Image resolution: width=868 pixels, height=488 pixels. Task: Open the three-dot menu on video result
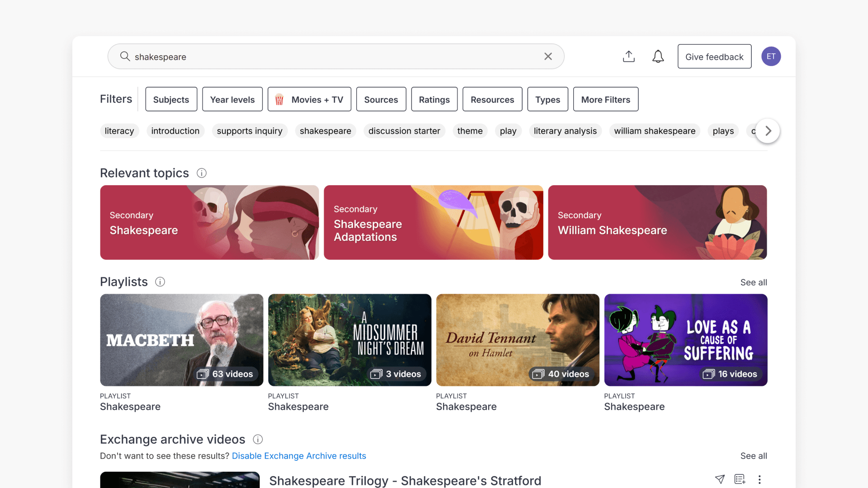point(759,479)
